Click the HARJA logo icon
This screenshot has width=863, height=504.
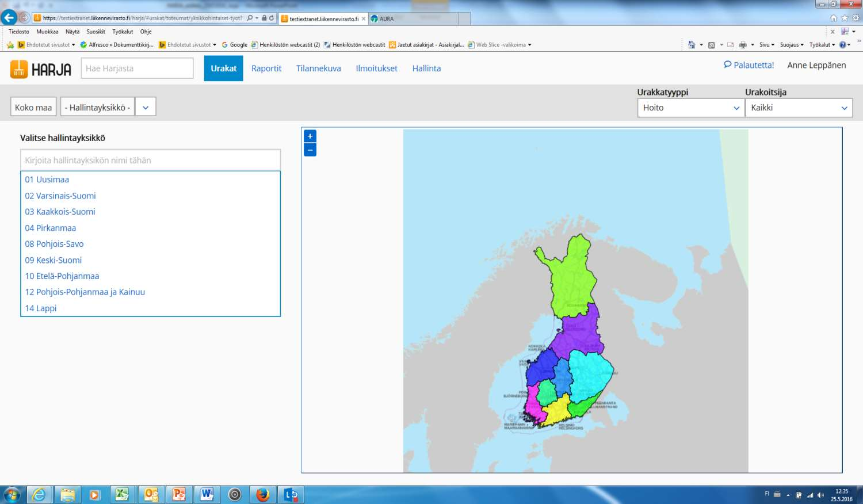(x=19, y=69)
